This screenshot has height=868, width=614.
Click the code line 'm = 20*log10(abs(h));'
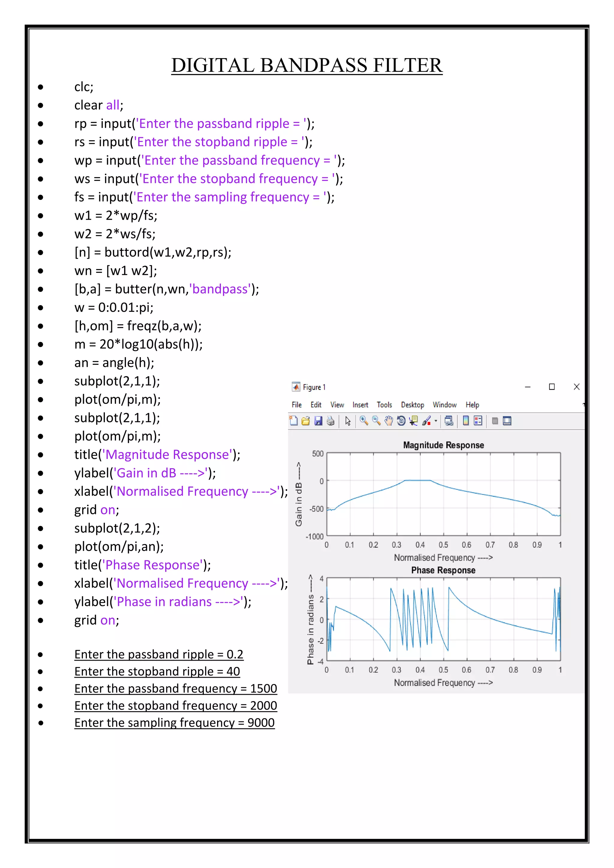click(139, 344)
